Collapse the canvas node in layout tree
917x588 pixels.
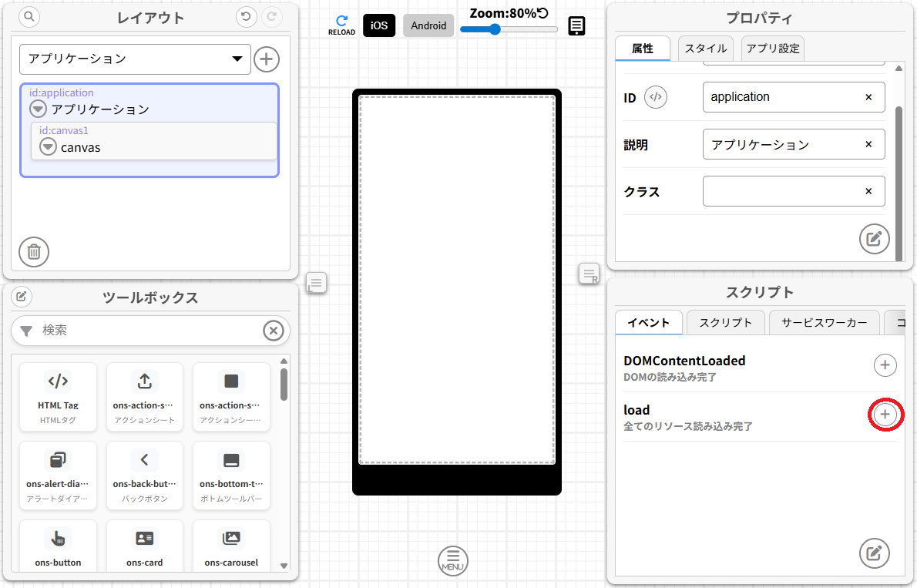(47, 147)
